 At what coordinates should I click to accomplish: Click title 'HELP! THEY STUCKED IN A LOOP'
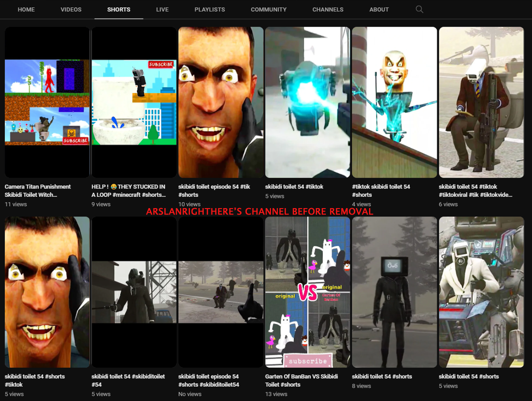pyautogui.click(x=129, y=190)
